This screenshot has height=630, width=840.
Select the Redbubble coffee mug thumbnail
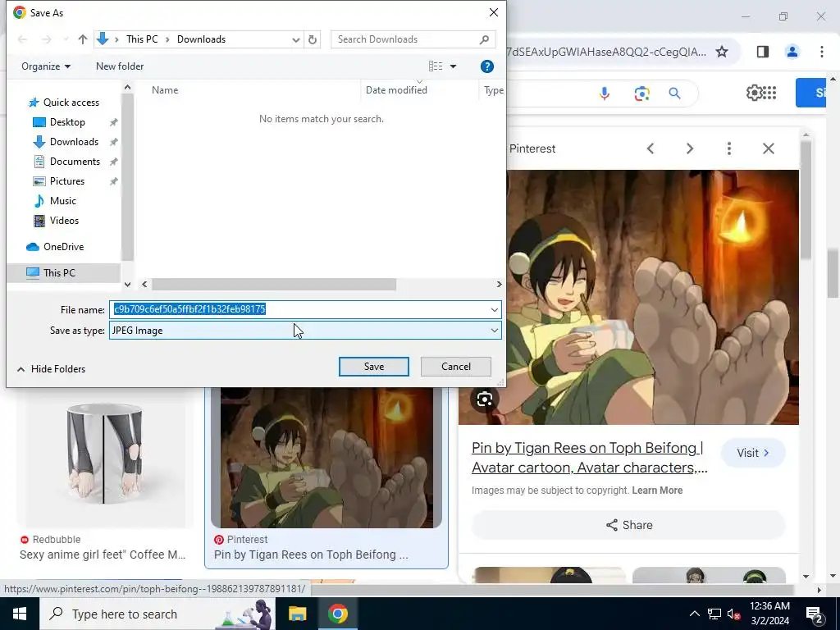[104, 458]
